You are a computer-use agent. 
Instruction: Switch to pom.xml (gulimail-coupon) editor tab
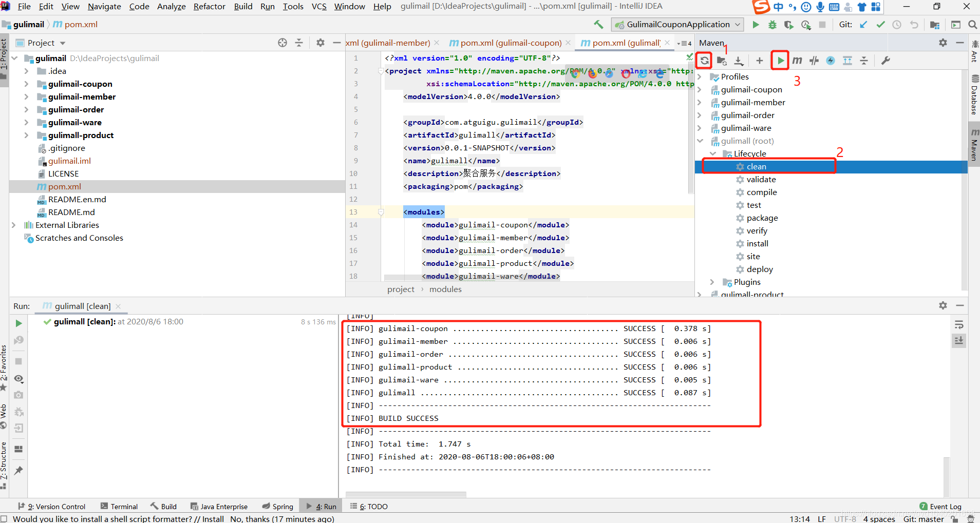(x=510, y=43)
